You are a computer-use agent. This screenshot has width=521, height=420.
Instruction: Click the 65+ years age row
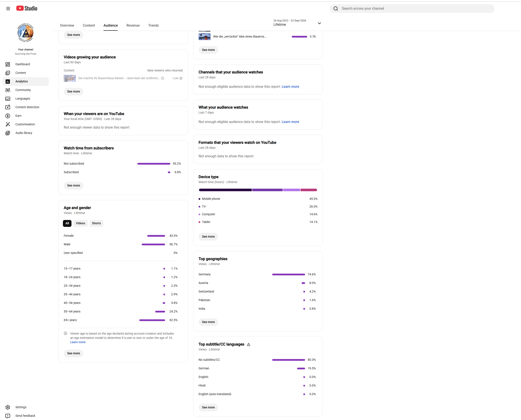[120, 320]
